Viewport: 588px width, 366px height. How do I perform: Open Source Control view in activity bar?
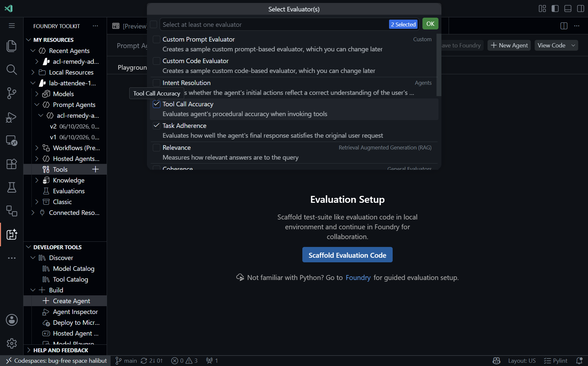pyautogui.click(x=12, y=93)
